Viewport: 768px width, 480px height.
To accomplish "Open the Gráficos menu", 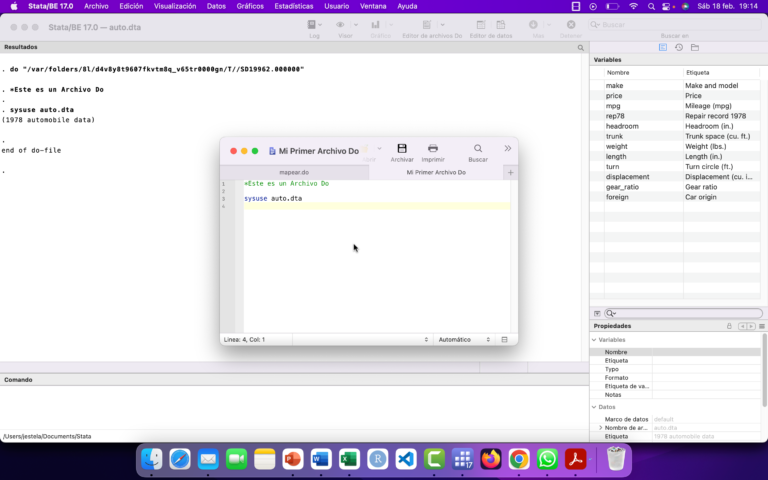I will point(250,6).
